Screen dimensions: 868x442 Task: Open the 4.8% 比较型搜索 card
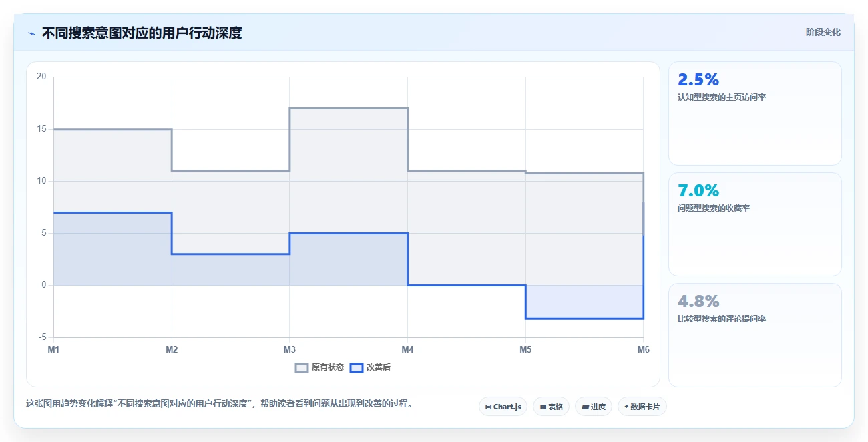[755, 335]
